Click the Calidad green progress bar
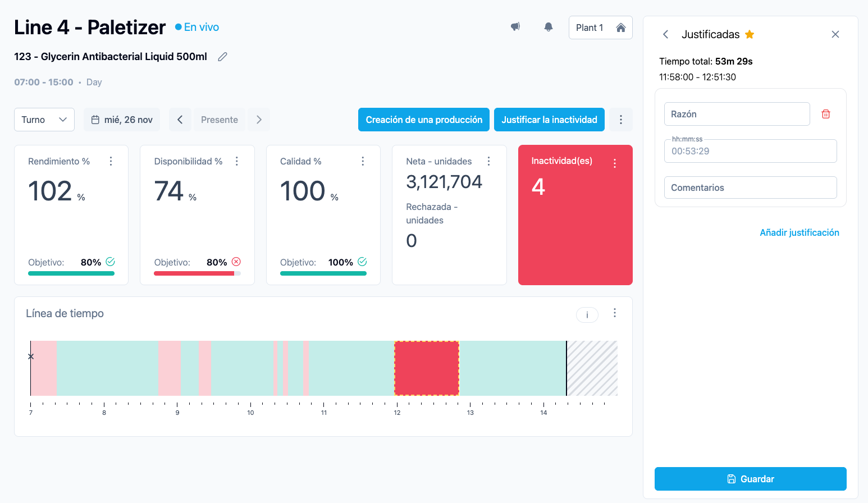Image resolution: width=868 pixels, height=503 pixels. pos(323,273)
